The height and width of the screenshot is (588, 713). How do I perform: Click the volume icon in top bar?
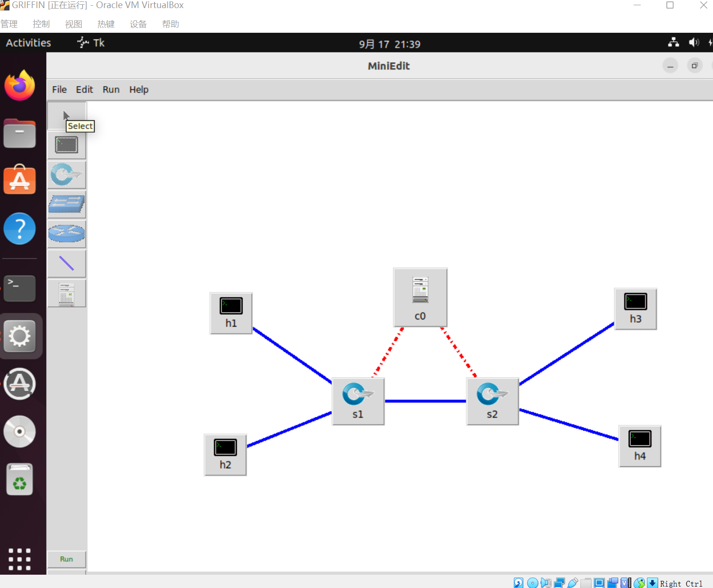coord(694,42)
